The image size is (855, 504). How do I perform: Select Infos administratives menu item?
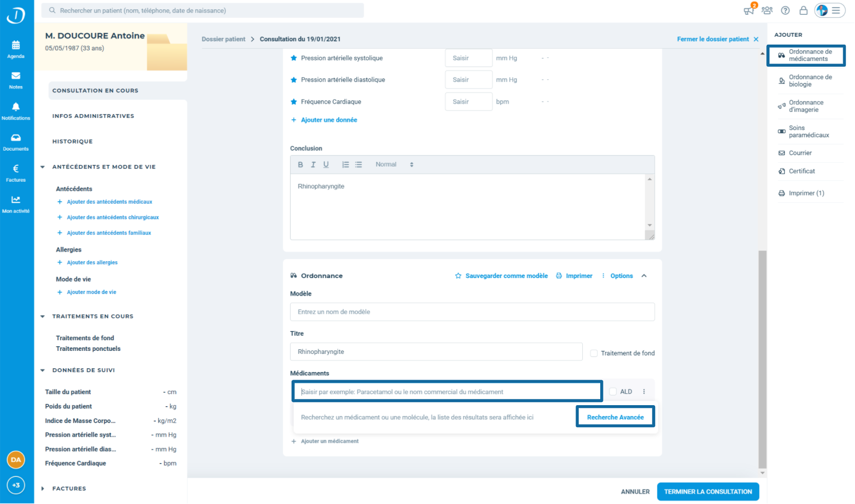click(93, 116)
